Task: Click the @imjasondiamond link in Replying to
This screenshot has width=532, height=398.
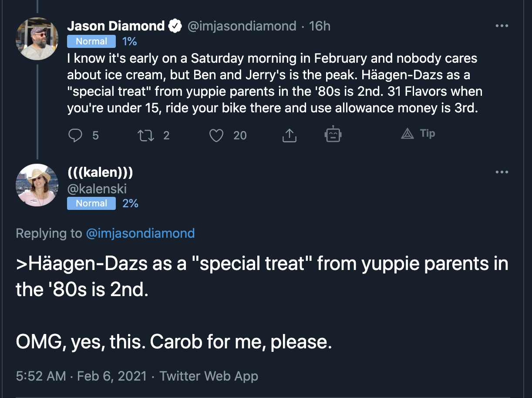Action: (x=140, y=233)
